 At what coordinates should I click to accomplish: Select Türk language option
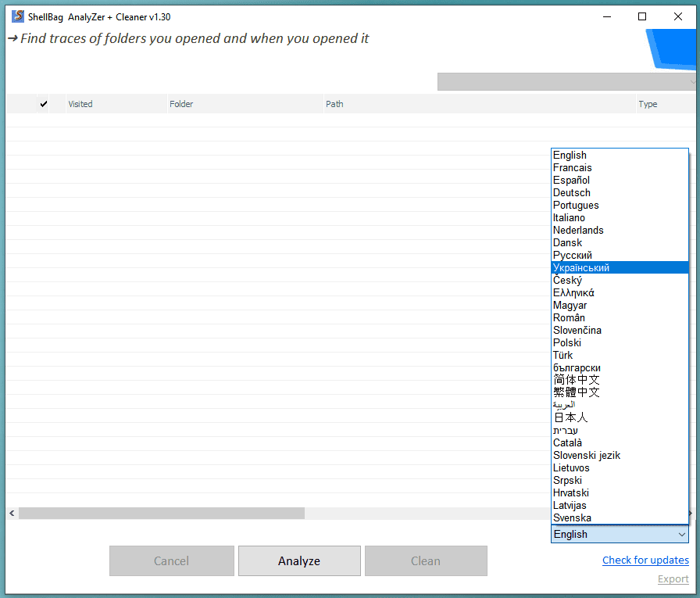pyautogui.click(x=620, y=355)
